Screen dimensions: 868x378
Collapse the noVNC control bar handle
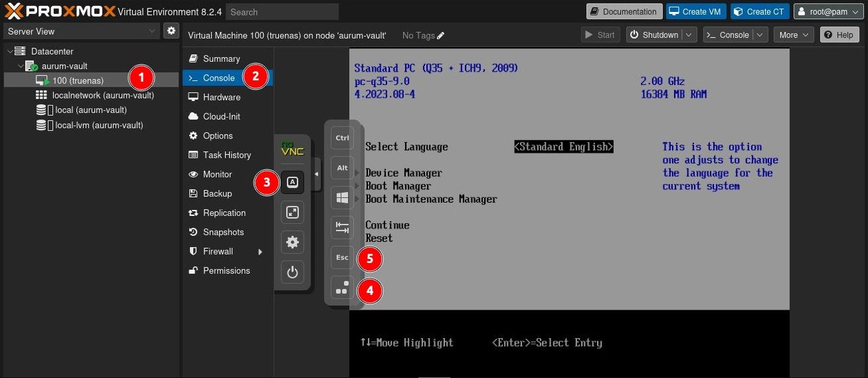[317, 174]
